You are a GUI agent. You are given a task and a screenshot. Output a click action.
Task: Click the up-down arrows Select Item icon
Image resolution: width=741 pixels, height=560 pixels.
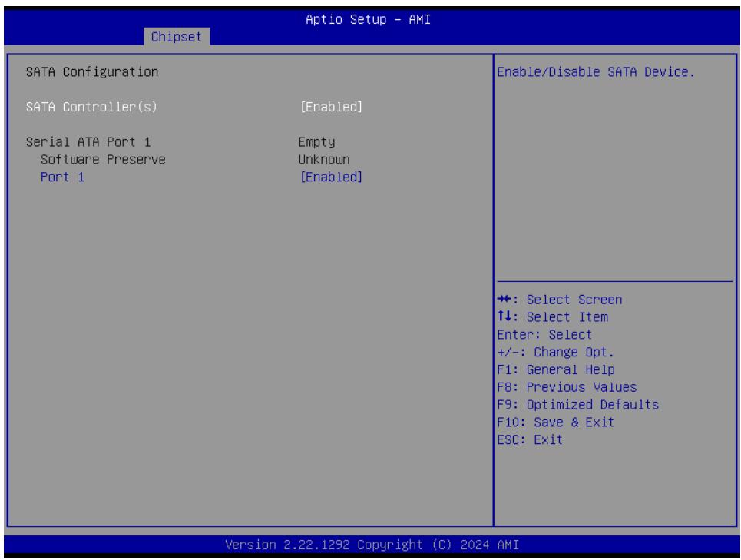click(x=504, y=316)
